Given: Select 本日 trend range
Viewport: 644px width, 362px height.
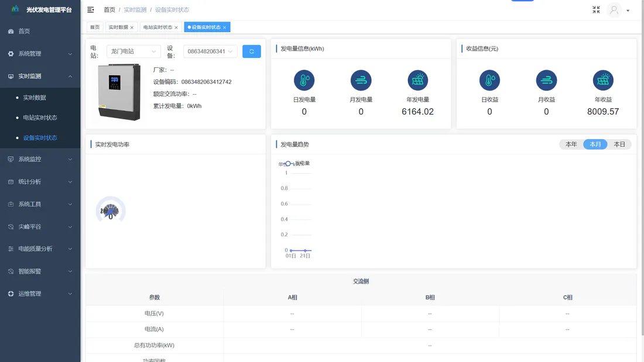Looking at the screenshot, I should [619, 144].
